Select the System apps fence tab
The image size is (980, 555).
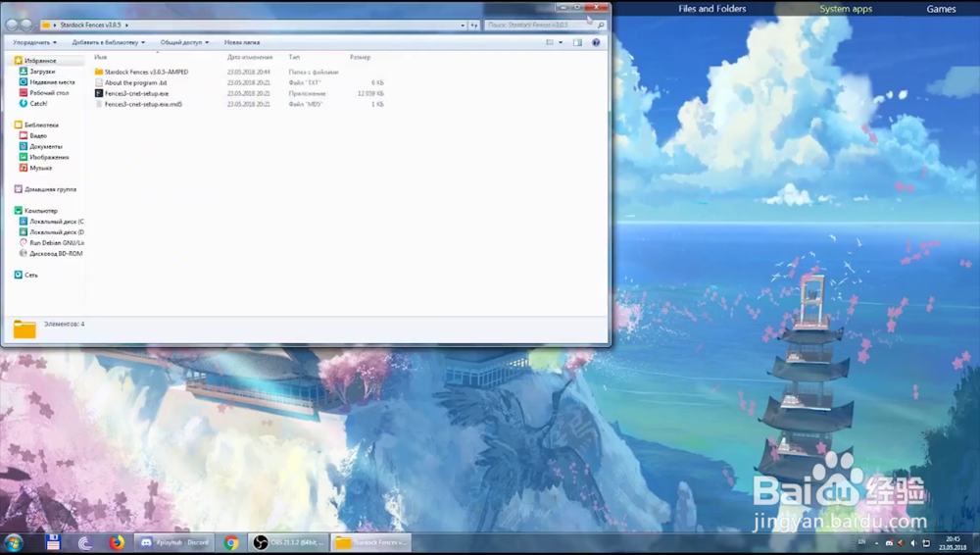(x=846, y=9)
